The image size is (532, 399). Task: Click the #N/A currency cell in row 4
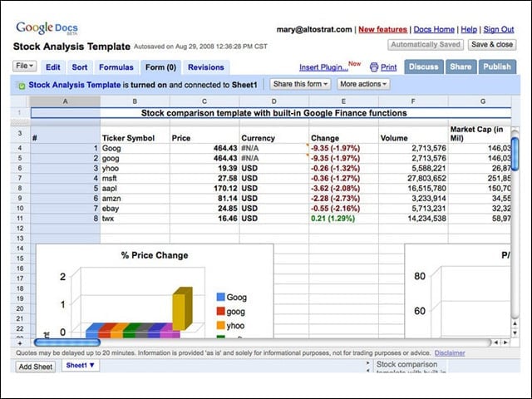coord(274,148)
